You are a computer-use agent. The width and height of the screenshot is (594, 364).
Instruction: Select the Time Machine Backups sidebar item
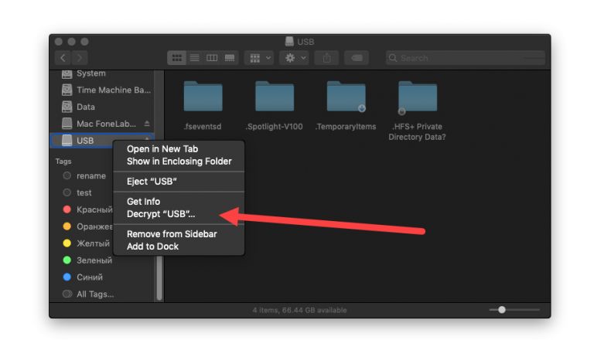(113, 90)
